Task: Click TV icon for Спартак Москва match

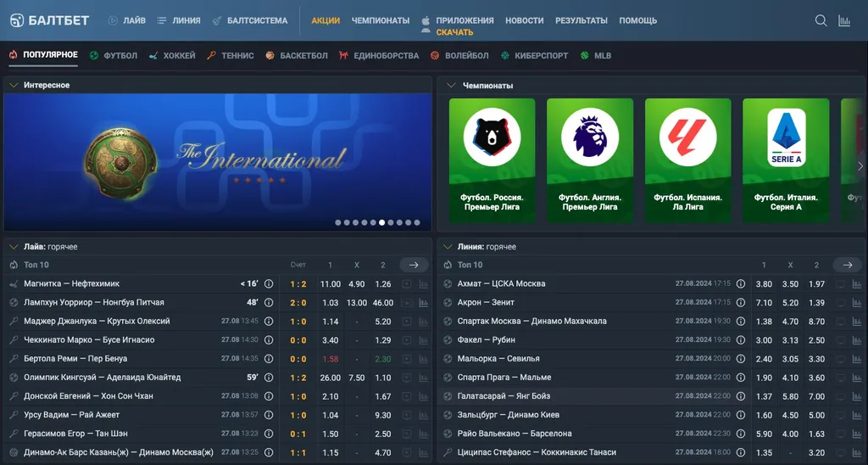Action: pos(841,322)
